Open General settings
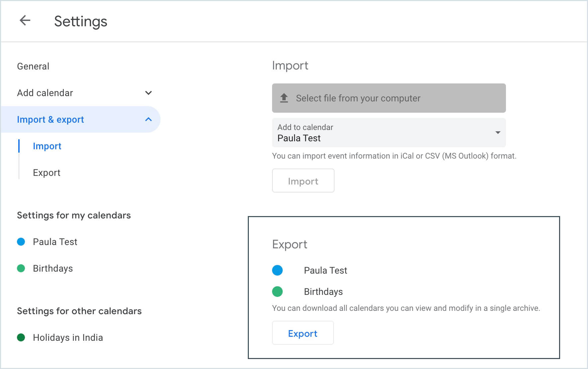This screenshot has width=588, height=369. point(33,66)
